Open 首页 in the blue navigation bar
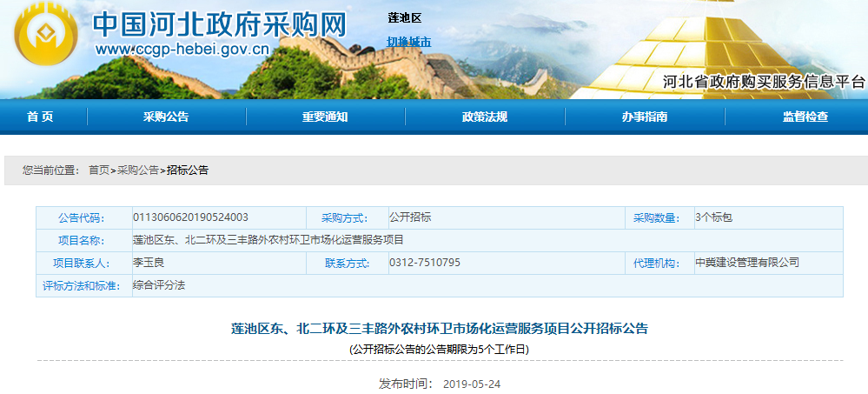The image size is (868, 394). 40,117
